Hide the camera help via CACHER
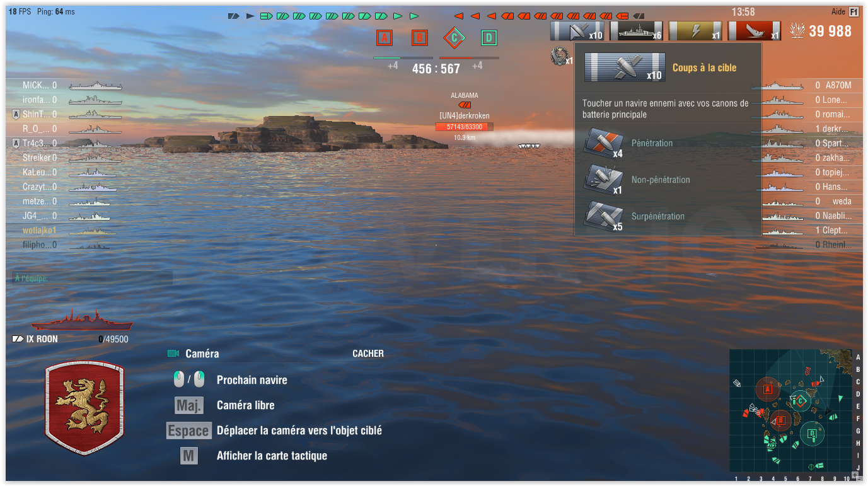This screenshot has width=868, height=486. click(368, 354)
